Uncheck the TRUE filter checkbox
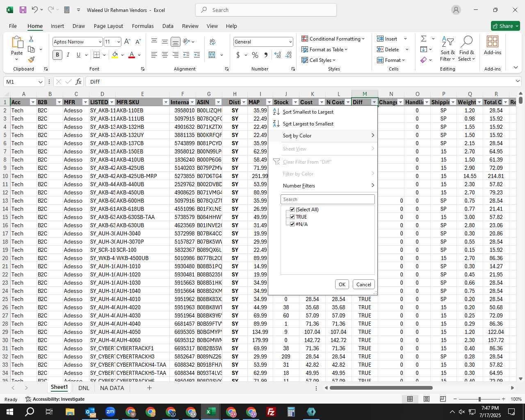This screenshot has height=420, width=525. point(292,217)
